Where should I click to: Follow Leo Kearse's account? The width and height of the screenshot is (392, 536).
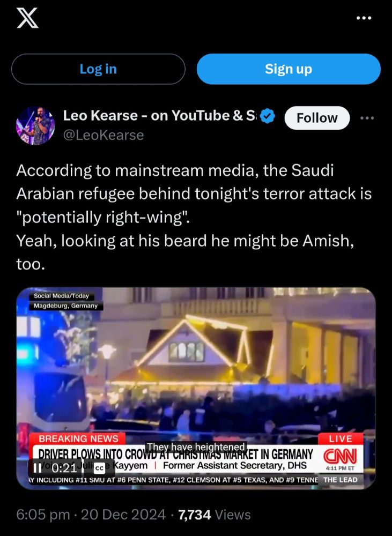point(317,118)
